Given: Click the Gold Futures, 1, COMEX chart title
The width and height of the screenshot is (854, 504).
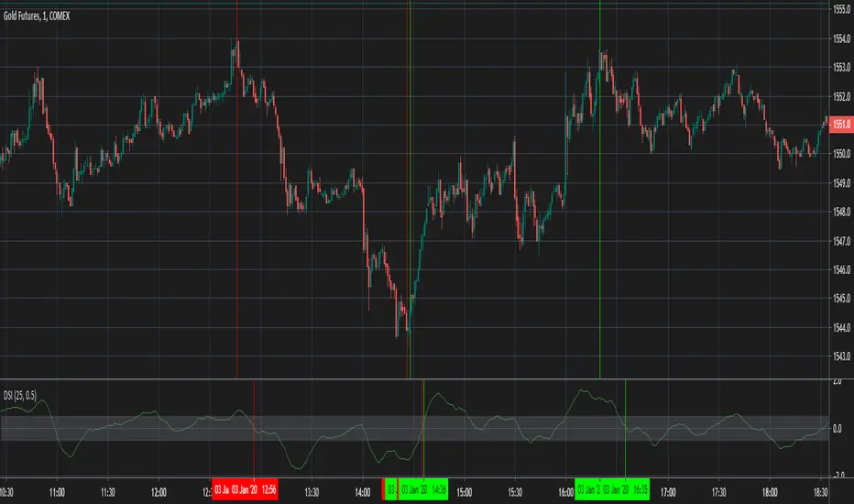Looking at the screenshot, I should coord(37,16).
